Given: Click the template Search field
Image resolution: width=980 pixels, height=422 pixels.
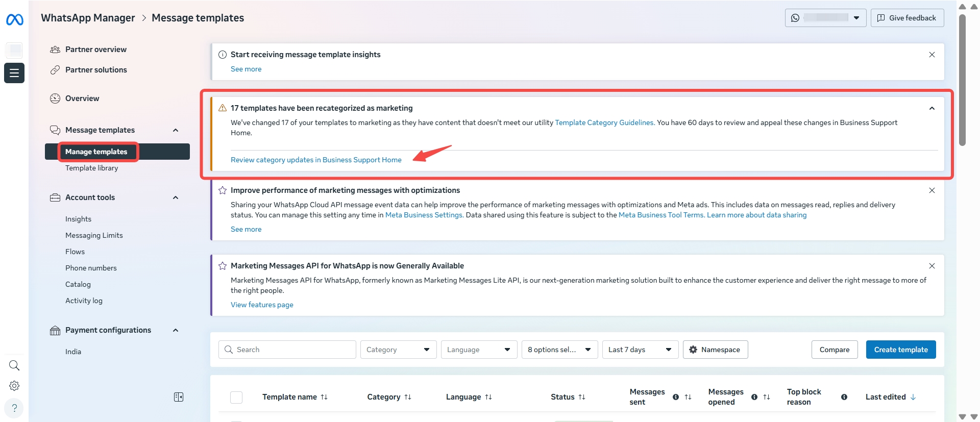Looking at the screenshot, I should click(x=293, y=350).
